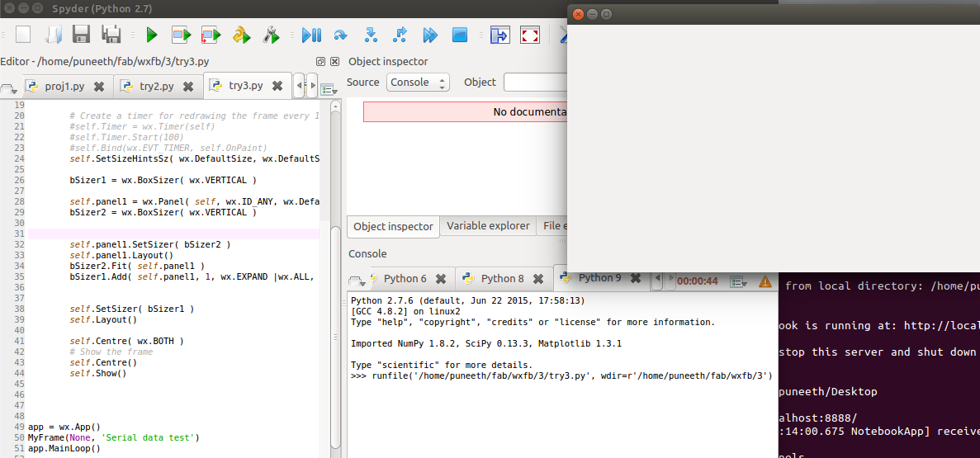Click the editor vertical scrollbar

[336, 275]
